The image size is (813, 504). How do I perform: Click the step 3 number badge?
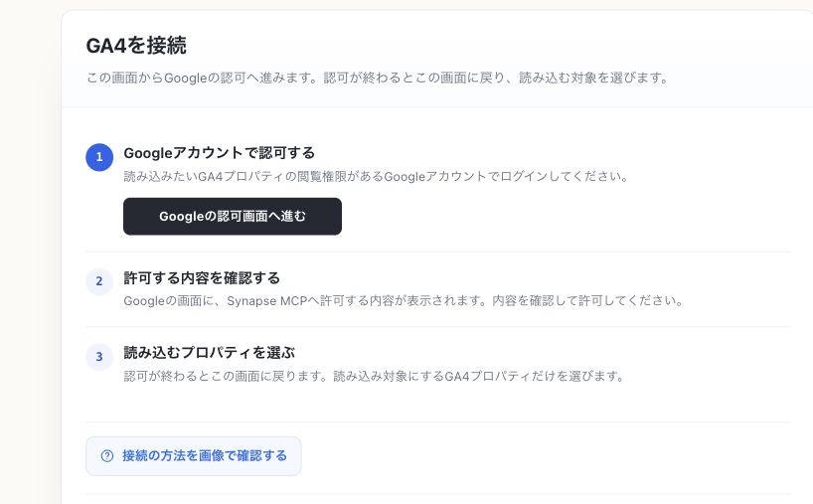coord(99,357)
